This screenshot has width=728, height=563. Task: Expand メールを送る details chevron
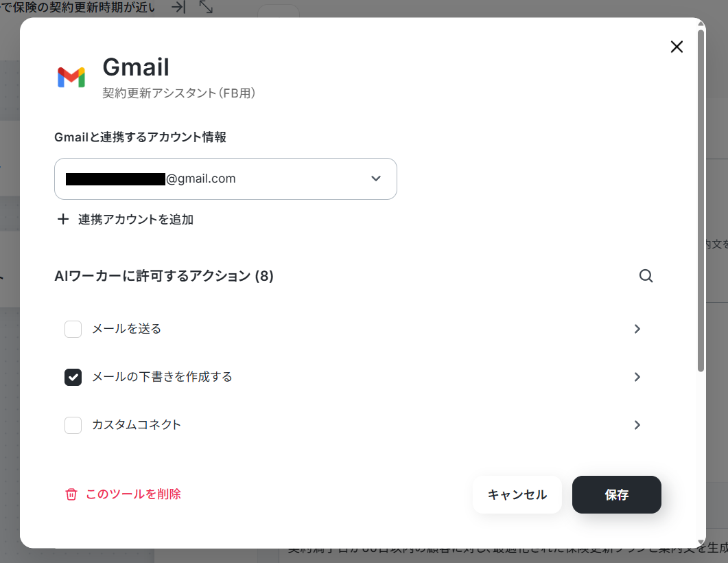(637, 329)
